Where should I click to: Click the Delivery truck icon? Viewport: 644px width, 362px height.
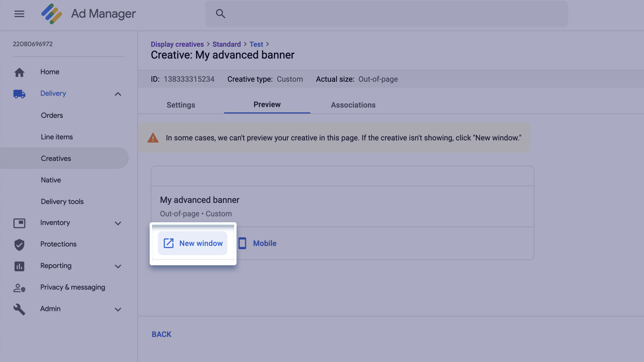click(19, 94)
